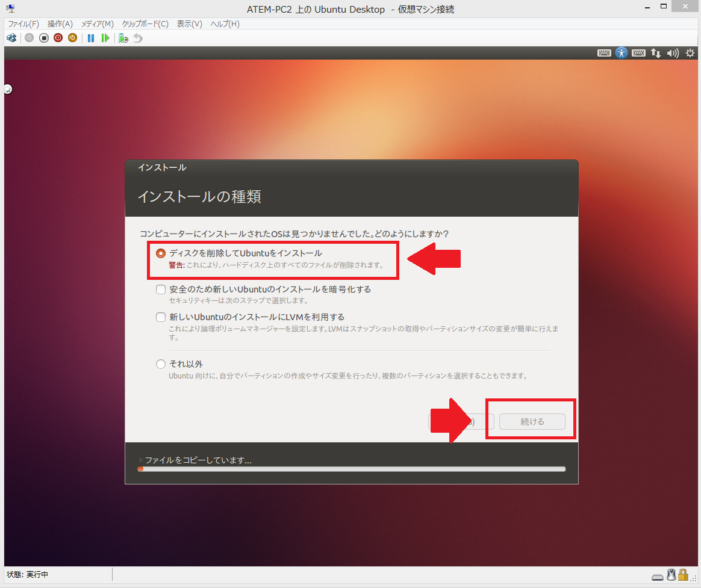Click the greyed Start power icon
The width and height of the screenshot is (701, 588).
29,38
